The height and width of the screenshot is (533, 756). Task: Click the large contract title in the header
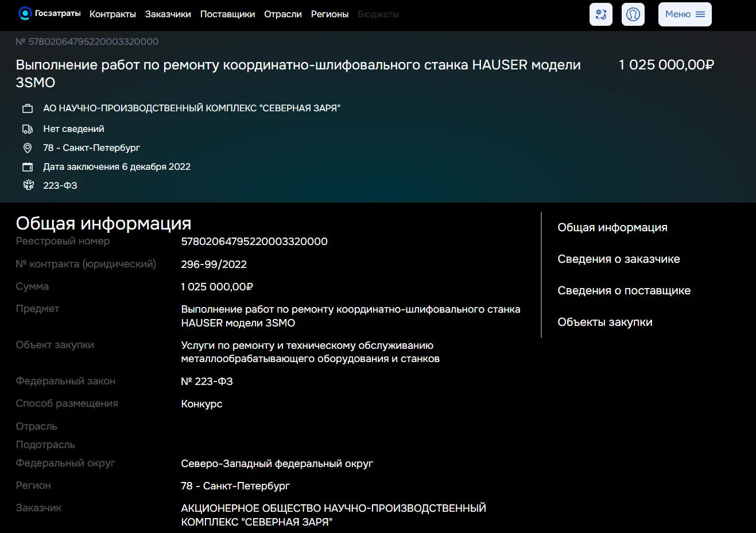(298, 73)
